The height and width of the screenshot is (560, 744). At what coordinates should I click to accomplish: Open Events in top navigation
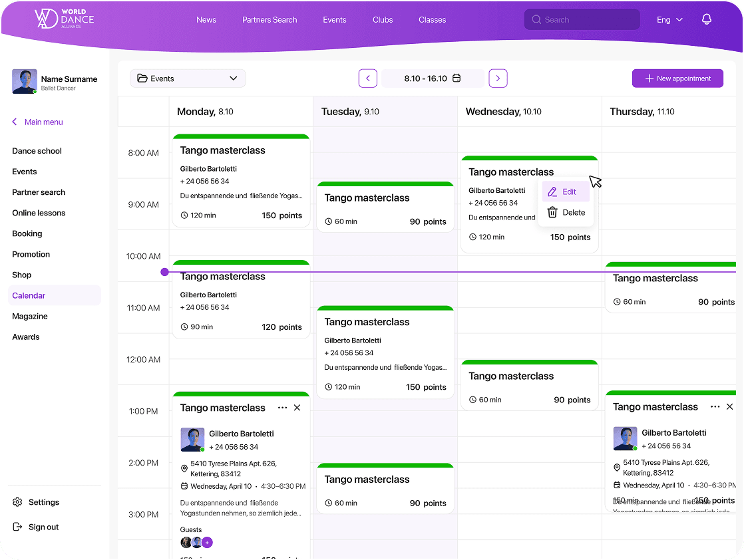(335, 19)
